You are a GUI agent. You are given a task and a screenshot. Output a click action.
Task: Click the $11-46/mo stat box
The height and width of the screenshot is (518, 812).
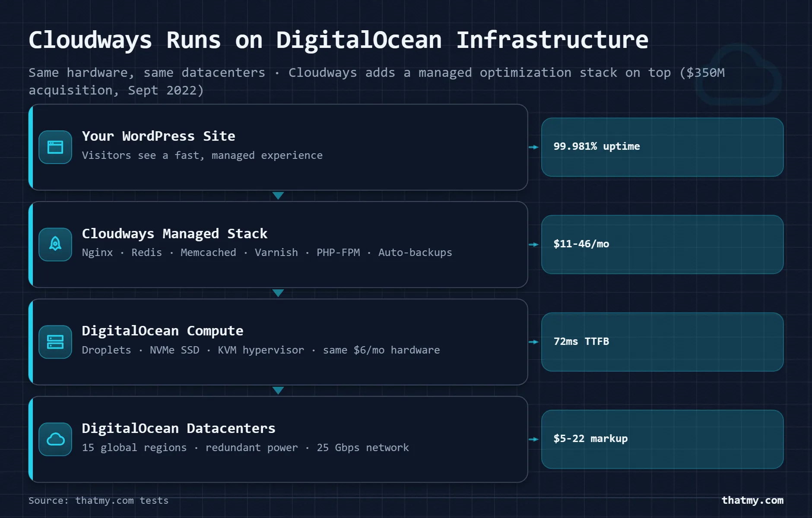click(662, 244)
